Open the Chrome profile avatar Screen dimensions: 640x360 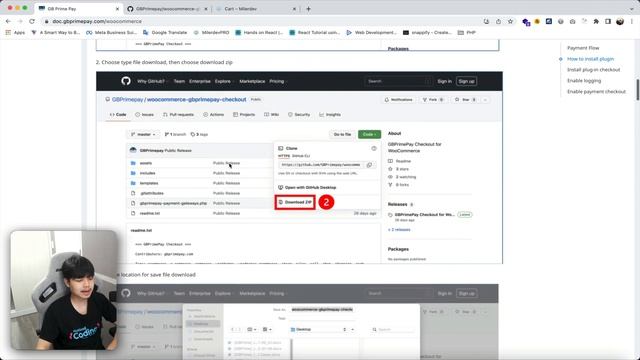620,21
